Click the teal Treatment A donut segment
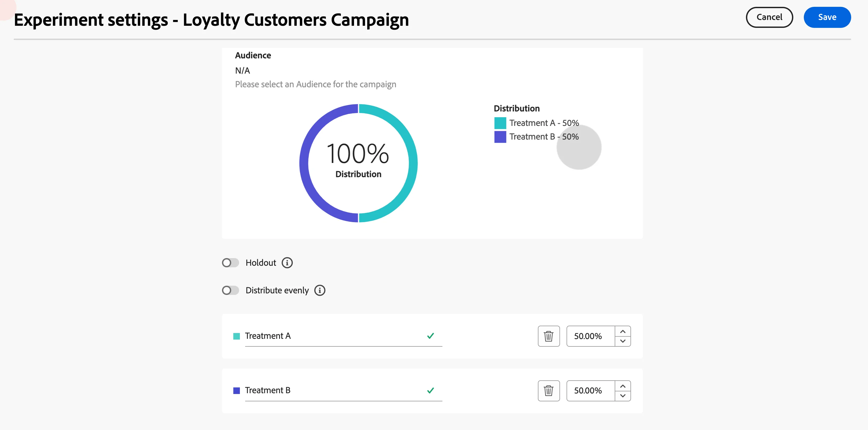868x430 pixels. (x=413, y=163)
